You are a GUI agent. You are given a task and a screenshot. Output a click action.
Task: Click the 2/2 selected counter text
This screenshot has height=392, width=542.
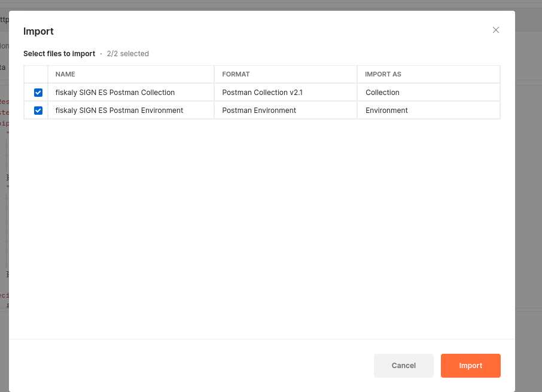coord(127,54)
